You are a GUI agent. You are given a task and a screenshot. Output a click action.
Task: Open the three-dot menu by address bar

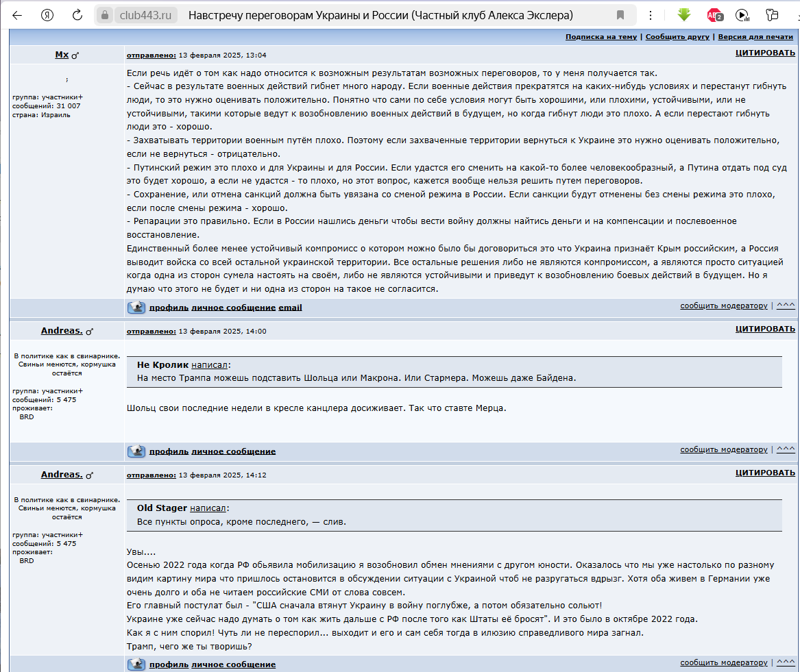pyautogui.click(x=650, y=15)
